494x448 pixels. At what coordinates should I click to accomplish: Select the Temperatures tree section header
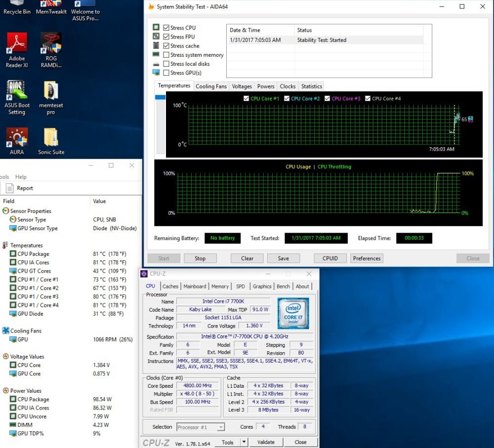coord(27,245)
